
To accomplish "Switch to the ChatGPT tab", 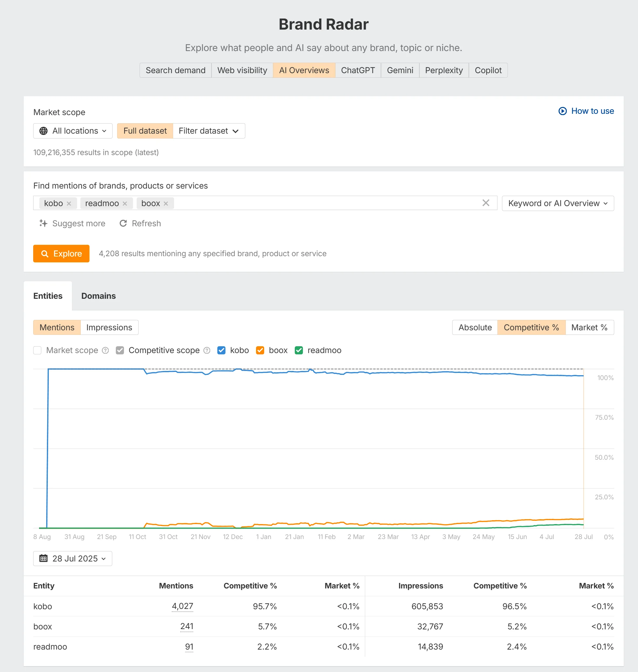I will (x=358, y=70).
